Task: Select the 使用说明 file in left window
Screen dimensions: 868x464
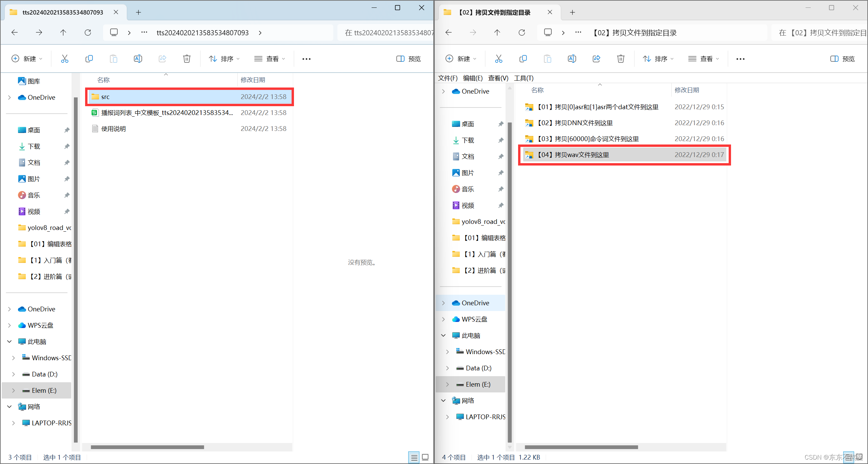Action: coord(190,129)
